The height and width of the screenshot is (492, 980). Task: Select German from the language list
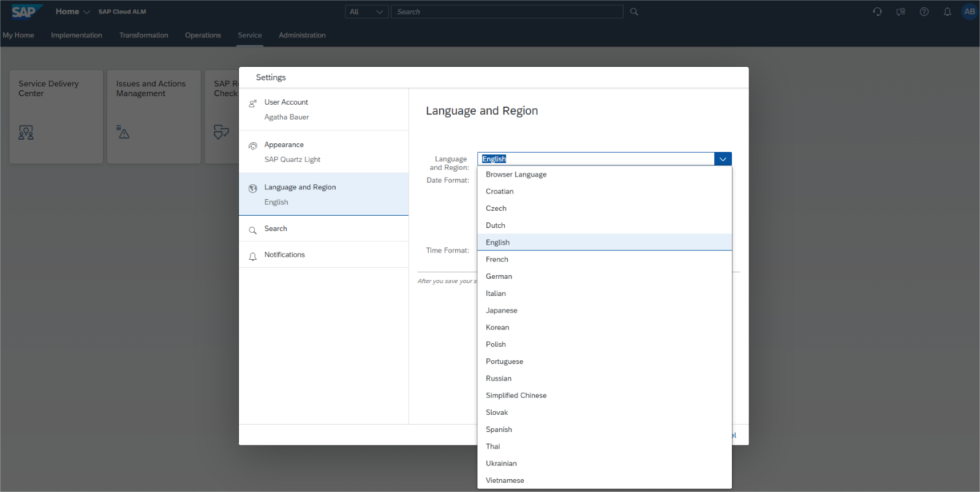[499, 276]
